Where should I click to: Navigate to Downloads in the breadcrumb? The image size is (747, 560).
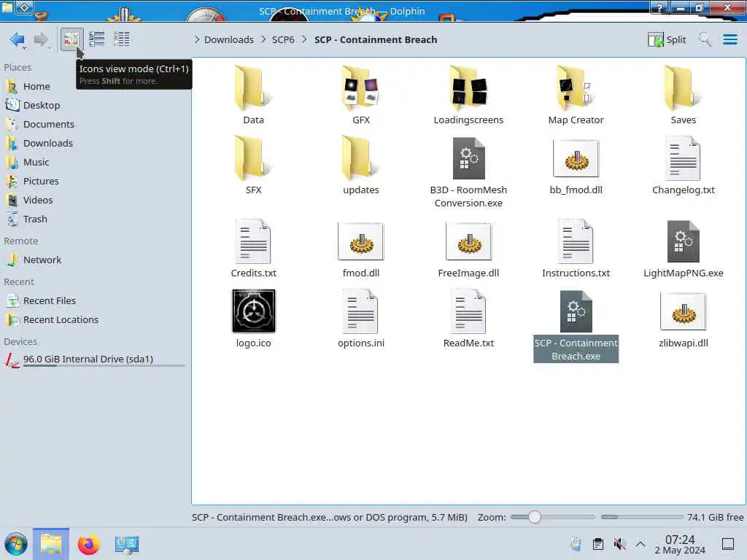(229, 39)
